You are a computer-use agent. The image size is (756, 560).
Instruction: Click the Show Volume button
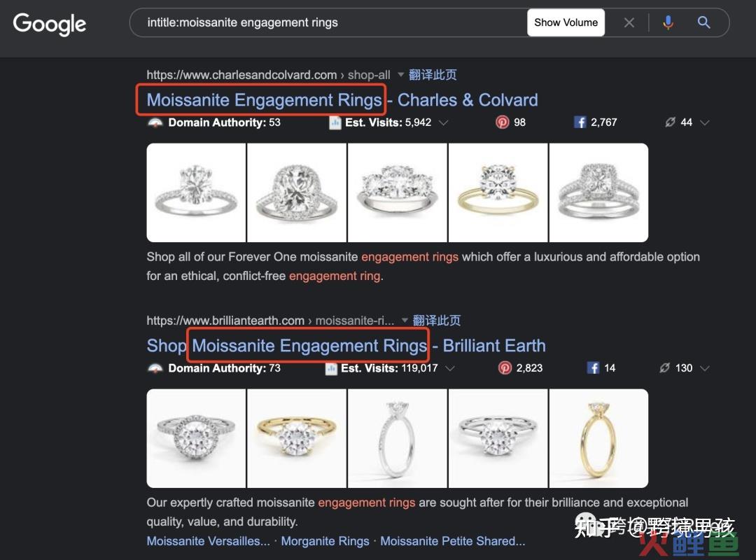point(566,22)
